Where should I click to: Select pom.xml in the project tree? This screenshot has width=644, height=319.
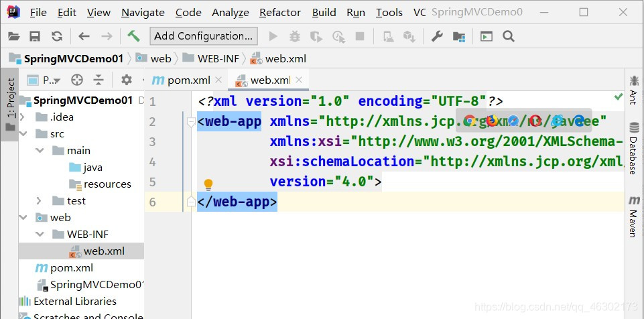tap(64, 268)
